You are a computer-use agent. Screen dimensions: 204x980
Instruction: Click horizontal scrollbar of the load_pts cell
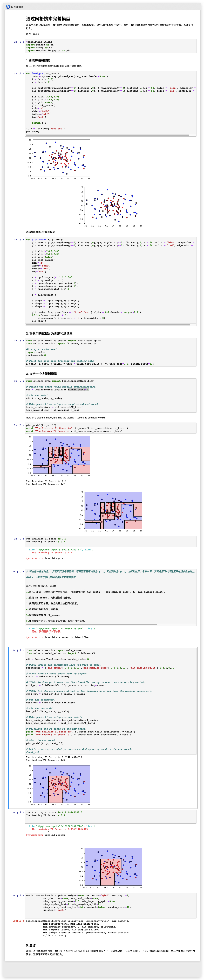tap(108, 135)
